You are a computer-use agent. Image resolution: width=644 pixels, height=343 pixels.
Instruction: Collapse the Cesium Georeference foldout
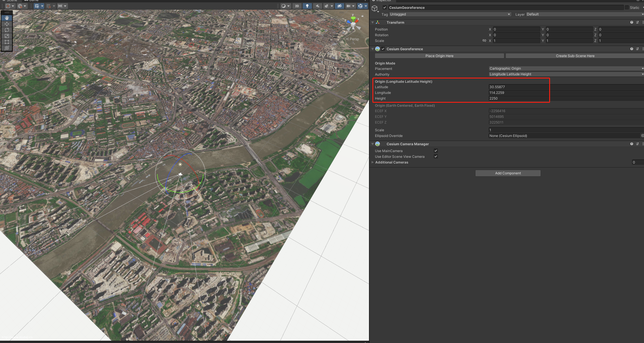tap(373, 49)
